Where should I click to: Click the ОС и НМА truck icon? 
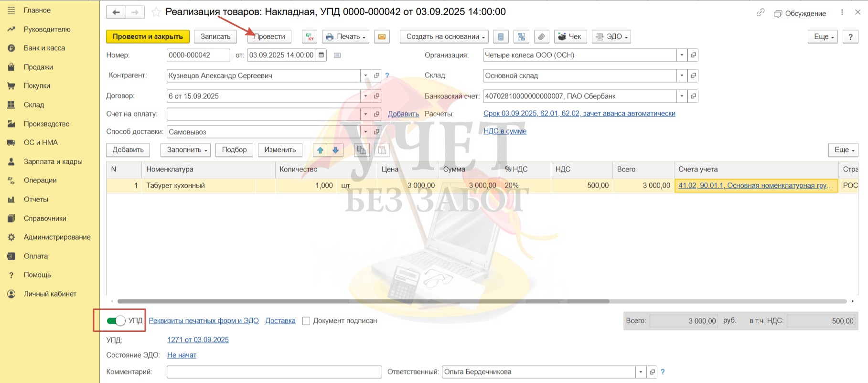(x=11, y=142)
